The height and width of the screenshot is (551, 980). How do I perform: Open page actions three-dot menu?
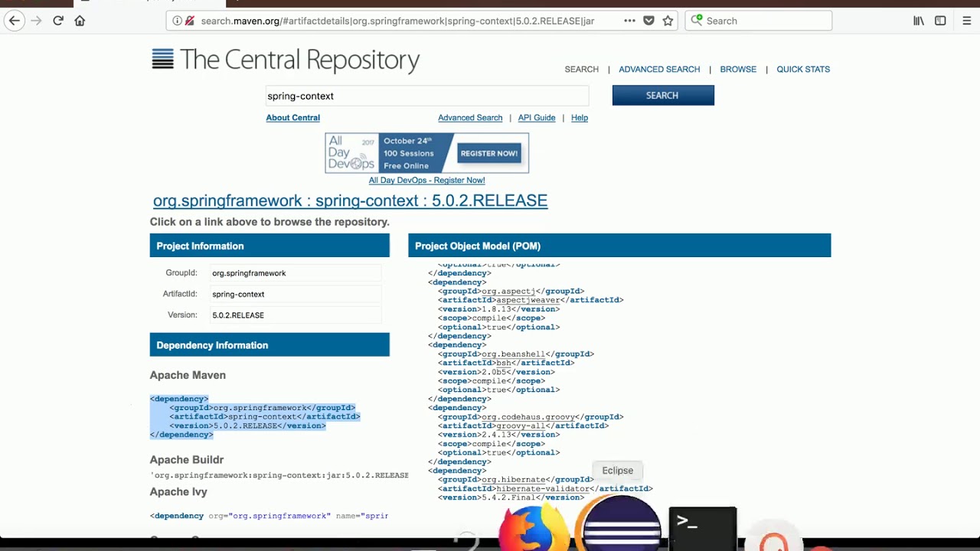[x=629, y=21]
